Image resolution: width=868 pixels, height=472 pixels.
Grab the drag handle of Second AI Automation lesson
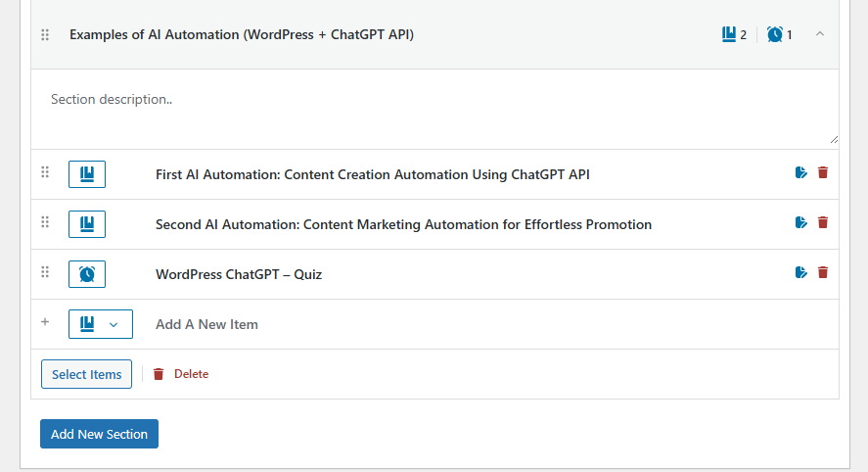coord(45,222)
